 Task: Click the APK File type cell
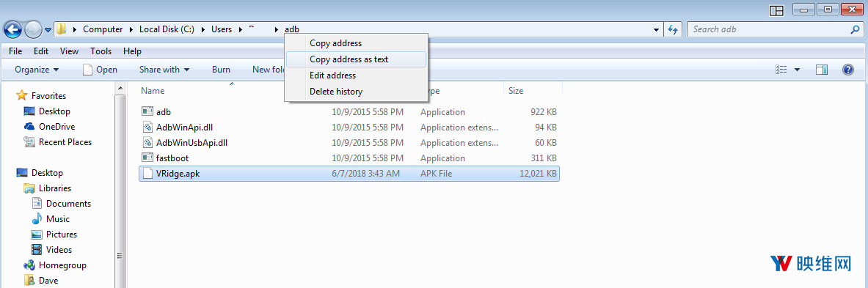pyautogui.click(x=437, y=174)
